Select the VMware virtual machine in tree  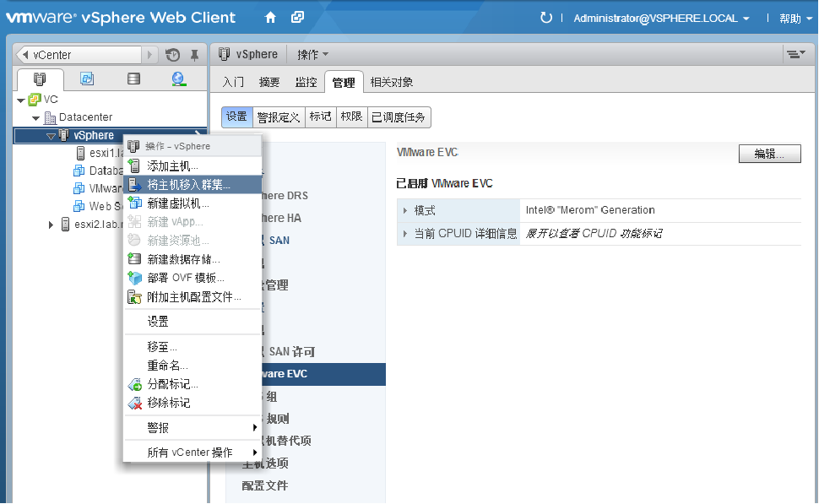(98, 188)
